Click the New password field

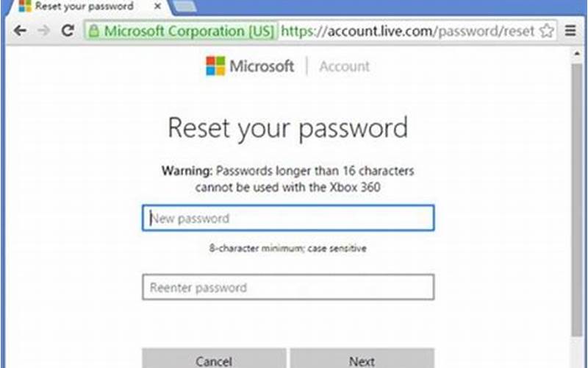(x=288, y=218)
